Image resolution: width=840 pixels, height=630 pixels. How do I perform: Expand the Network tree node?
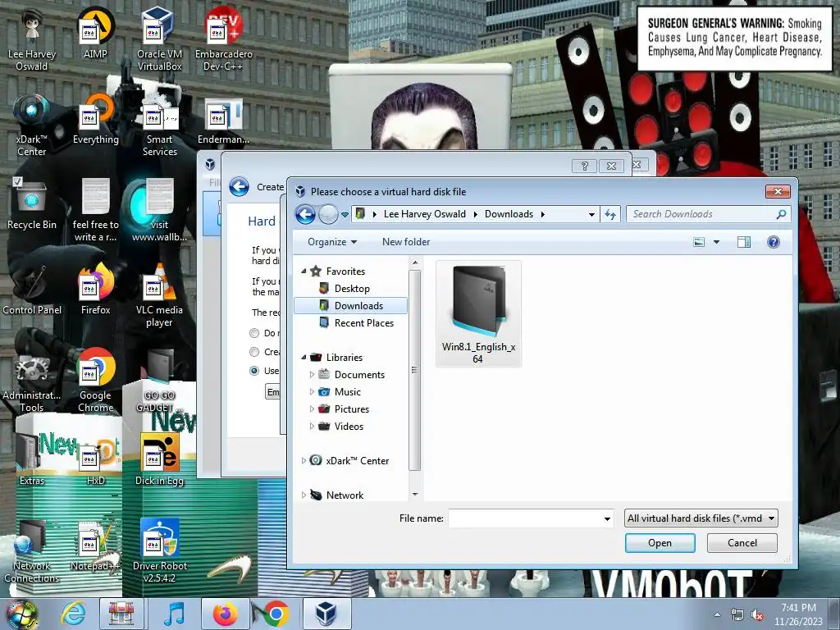point(304,495)
